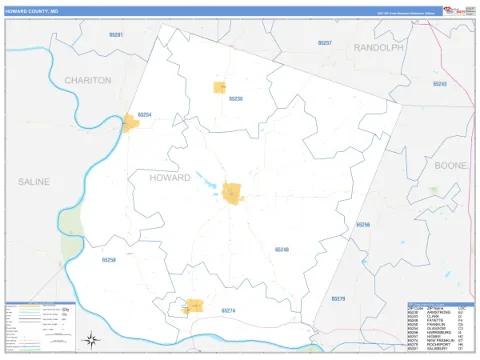Click ZIP code label 65254 on the map
The width and height of the screenshot is (480, 360).
145,114
